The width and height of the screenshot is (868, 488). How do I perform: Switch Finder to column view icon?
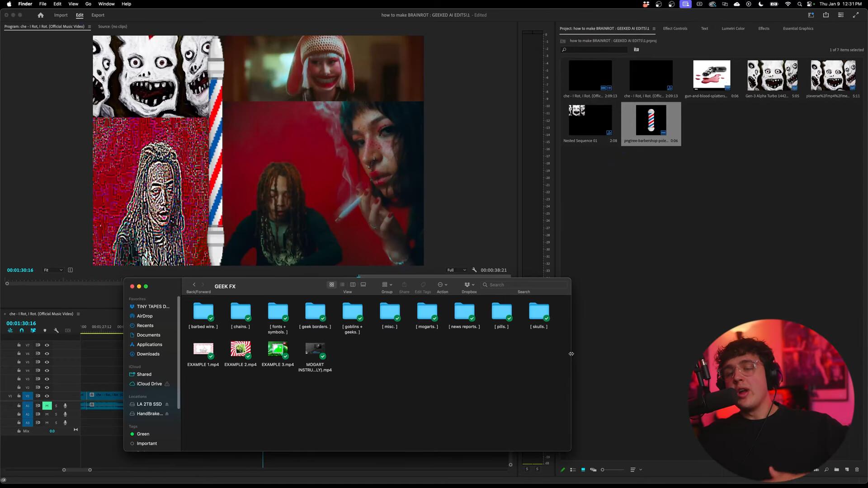coord(353,285)
